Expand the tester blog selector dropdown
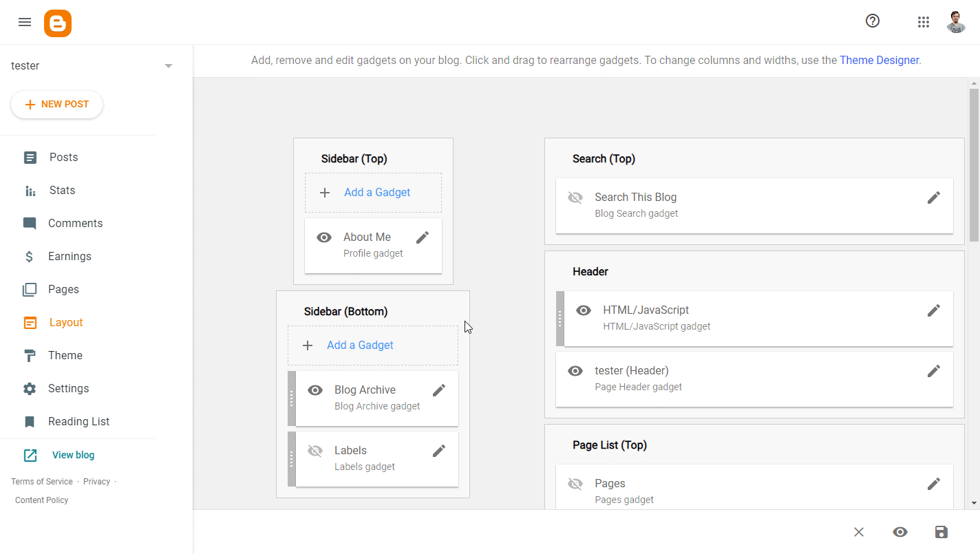980x554 pixels. (x=169, y=66)
